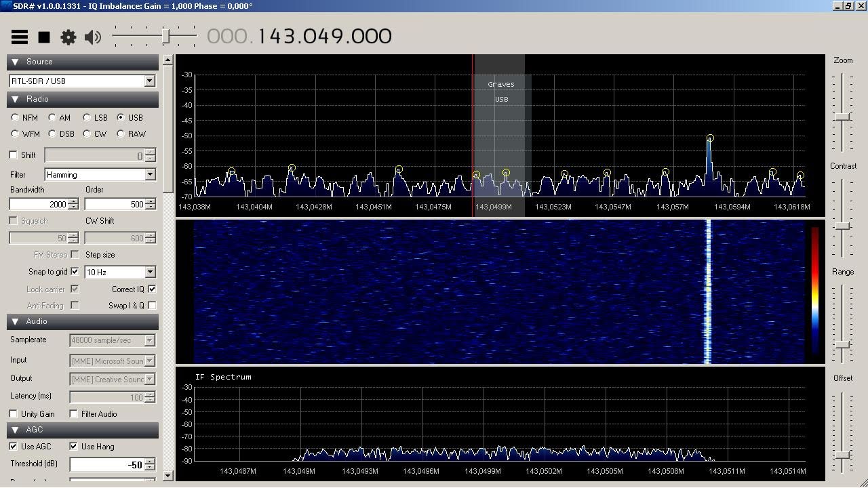Switch to NFM mode

[x=15, y=117]
